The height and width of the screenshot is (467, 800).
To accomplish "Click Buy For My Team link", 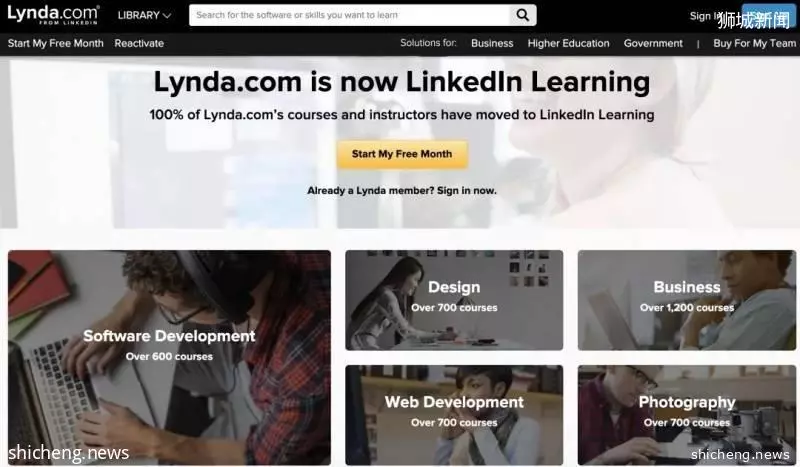I will (755, 43).
